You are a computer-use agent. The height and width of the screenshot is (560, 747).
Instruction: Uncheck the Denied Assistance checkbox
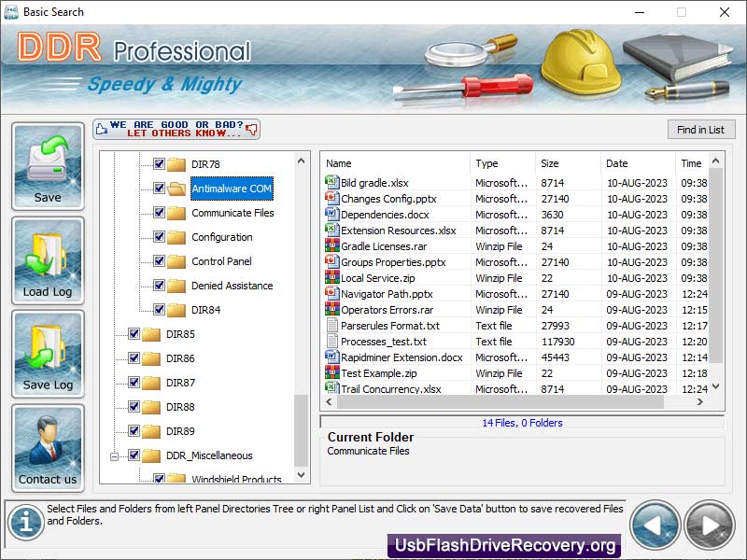pyautogui.click(x=159, y=286)
